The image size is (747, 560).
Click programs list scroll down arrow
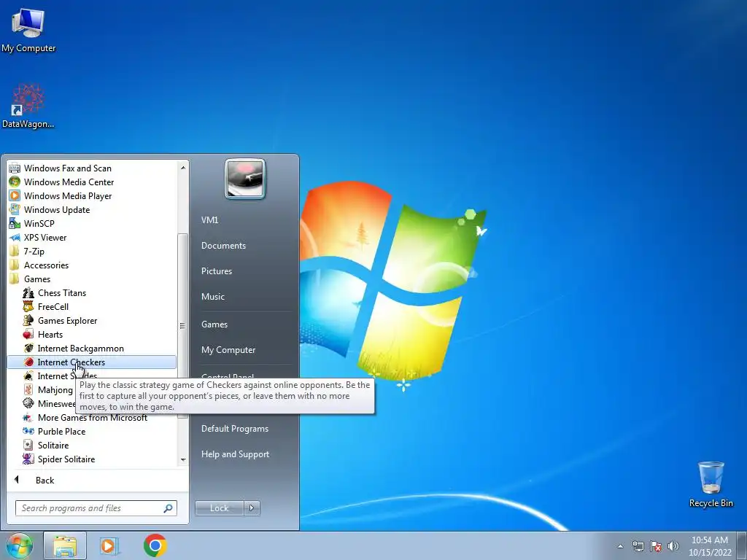183,460
